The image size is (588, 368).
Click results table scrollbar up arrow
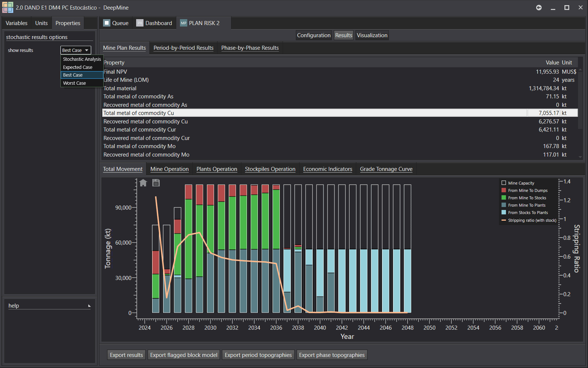click(x=580, y=69)
